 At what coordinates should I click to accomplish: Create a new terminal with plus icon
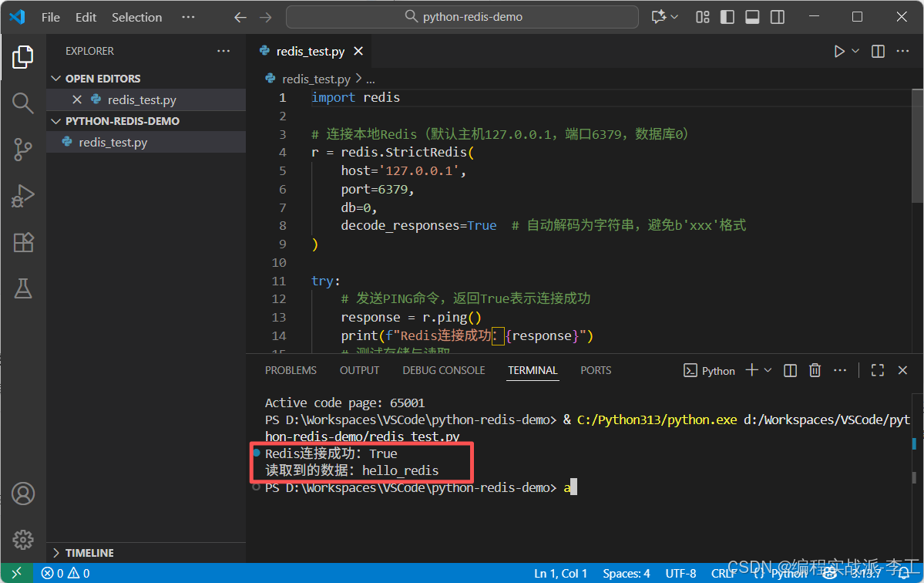tap(751, 370)
